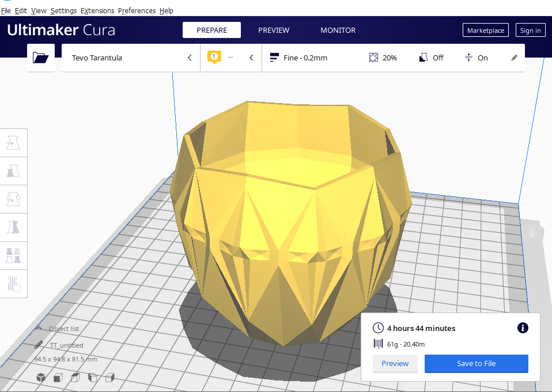Viewport: 552px width, 392px height.
Task: Open the File menu
Action: pyautogui.click(x=6, y=10)
